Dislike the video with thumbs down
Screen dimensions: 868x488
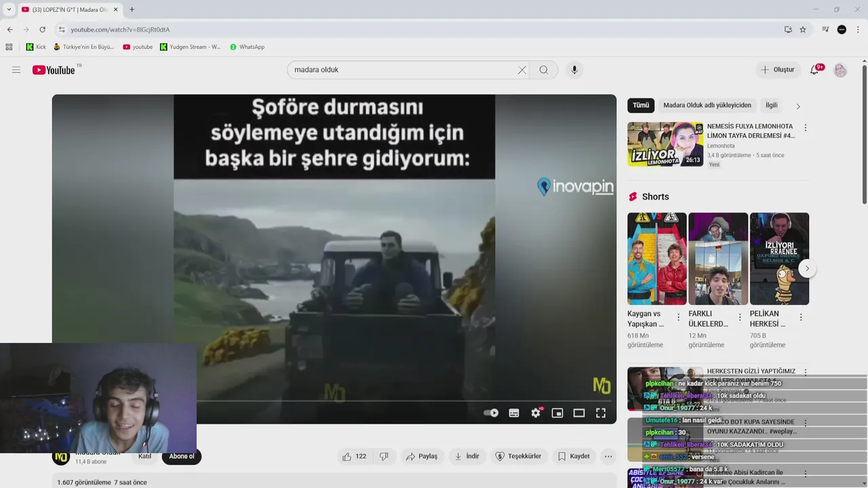tap(384, 456)
